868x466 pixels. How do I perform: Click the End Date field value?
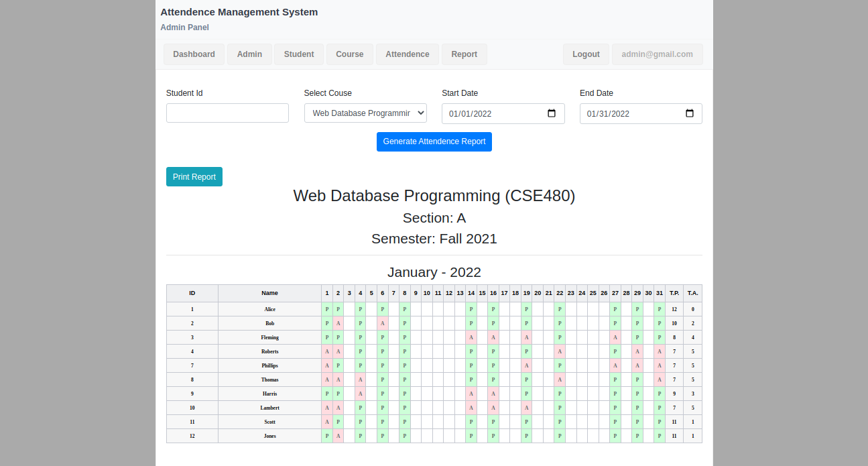pos(608,114)
